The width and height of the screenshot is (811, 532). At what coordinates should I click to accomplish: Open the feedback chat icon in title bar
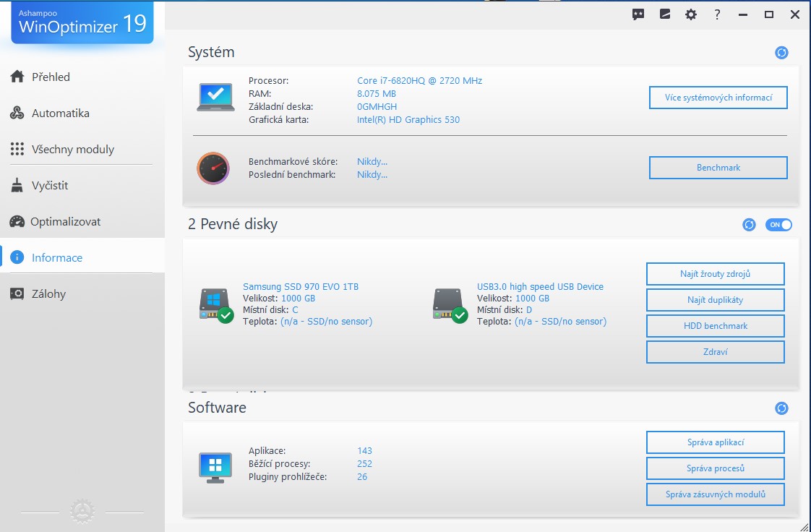[638, 14]
